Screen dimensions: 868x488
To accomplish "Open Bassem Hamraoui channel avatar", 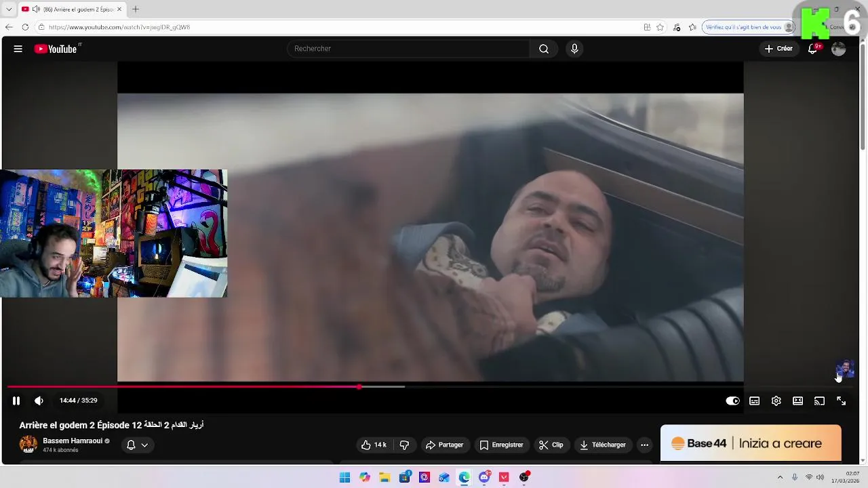I will click(28, 445).
